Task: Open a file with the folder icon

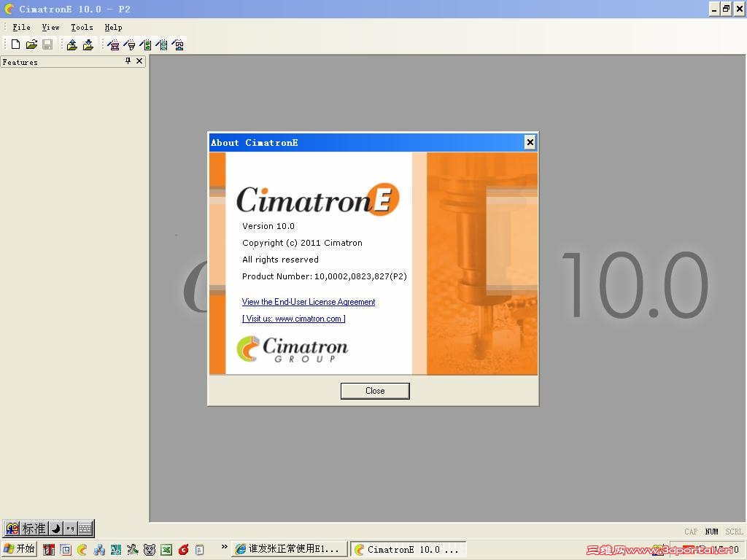Action: tap(31, 44)
